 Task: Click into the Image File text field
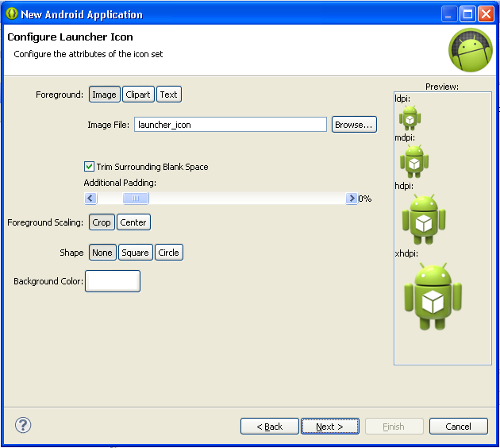click(x=230, y=125)
